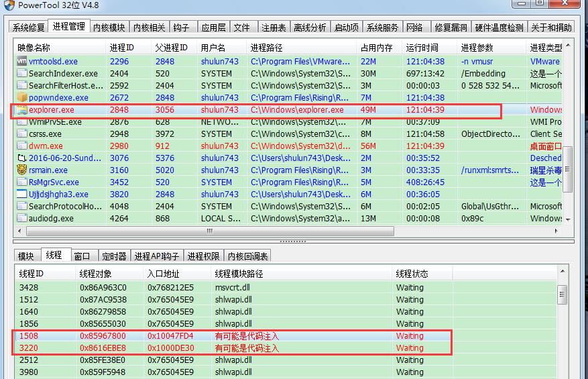Open the 窗口 sub-tab
This screenshot has width=588, height=379.
(x=82, y=256)
